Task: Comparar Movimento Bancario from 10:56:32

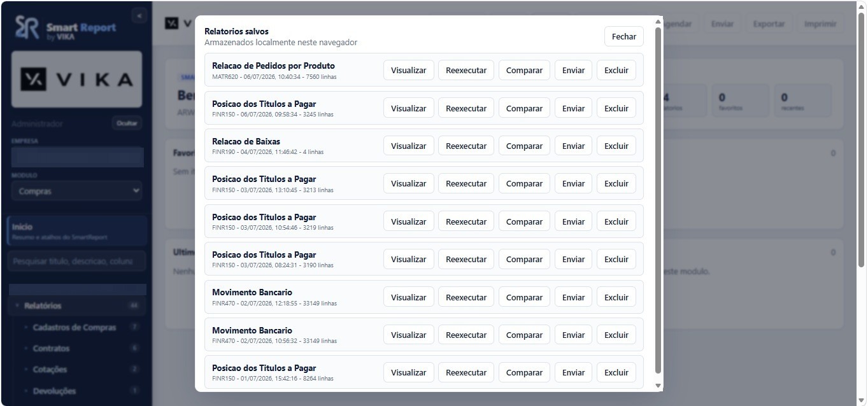Action: [524, 335]
